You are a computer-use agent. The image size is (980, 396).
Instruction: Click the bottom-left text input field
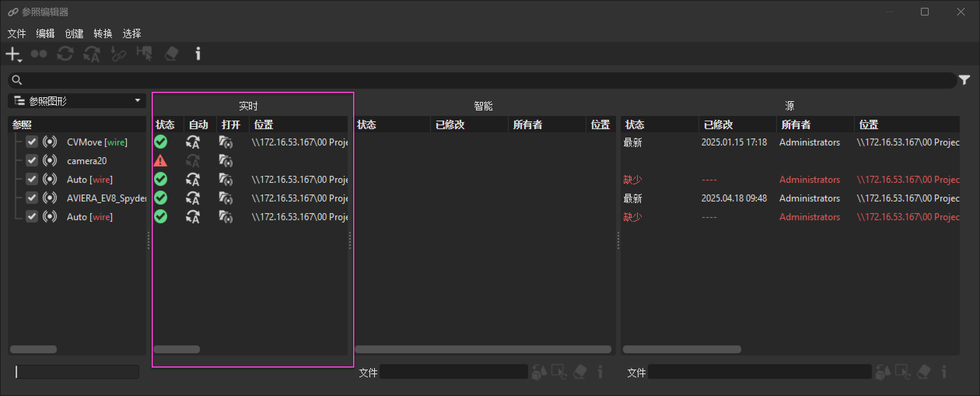pos(77,372)
